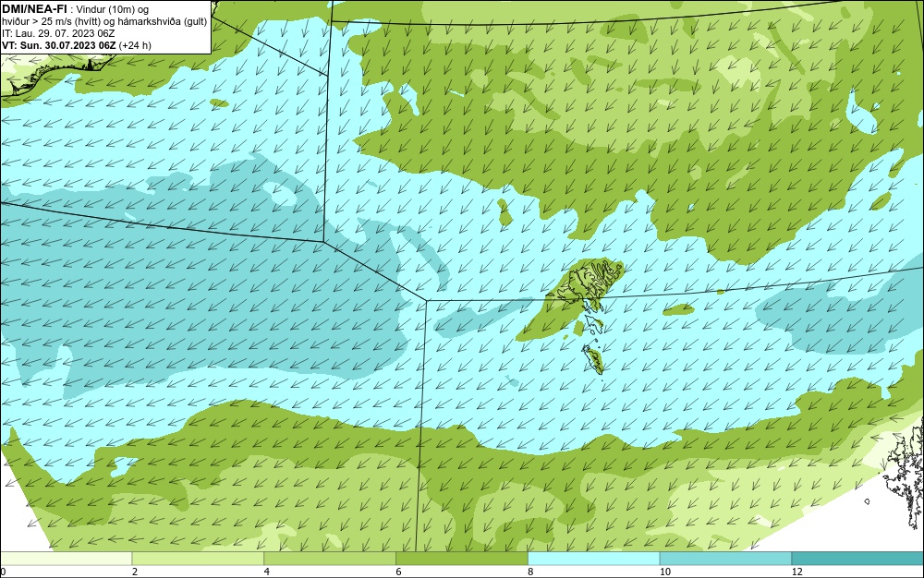Screen dimensions: 924x578
Task: Click the 8–10 m/s light cyan swatch
Action: point(594,559)
